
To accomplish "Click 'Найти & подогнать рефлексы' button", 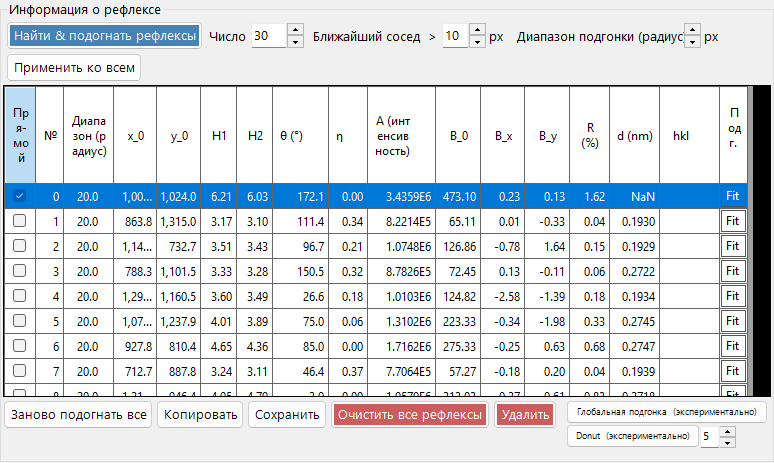I will pos(104,36).
